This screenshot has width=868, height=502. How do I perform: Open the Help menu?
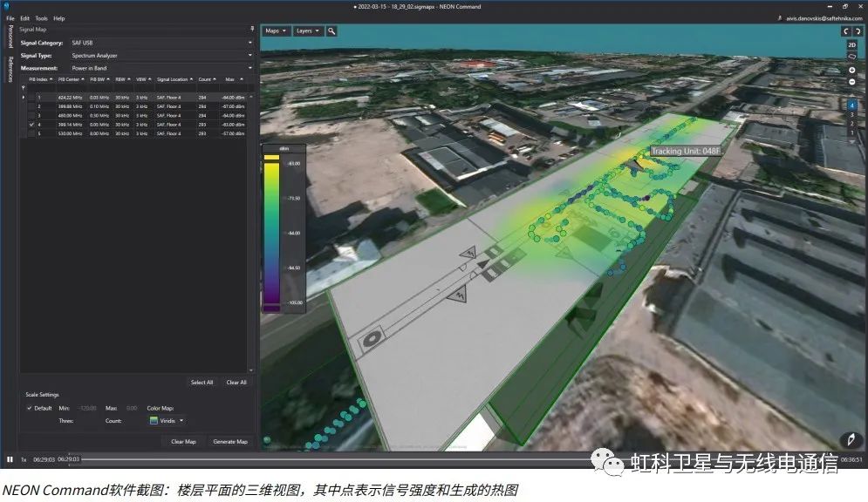(x=58, y=18)
